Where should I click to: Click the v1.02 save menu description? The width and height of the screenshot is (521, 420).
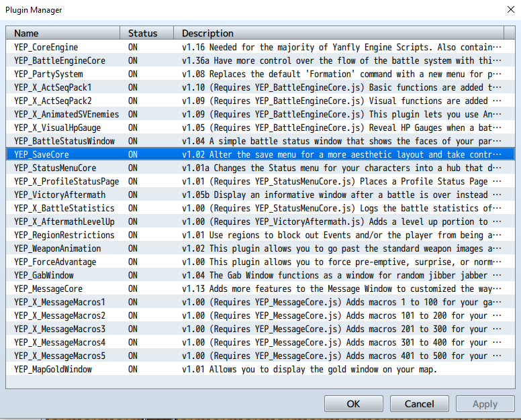click(x=342, y=154)
